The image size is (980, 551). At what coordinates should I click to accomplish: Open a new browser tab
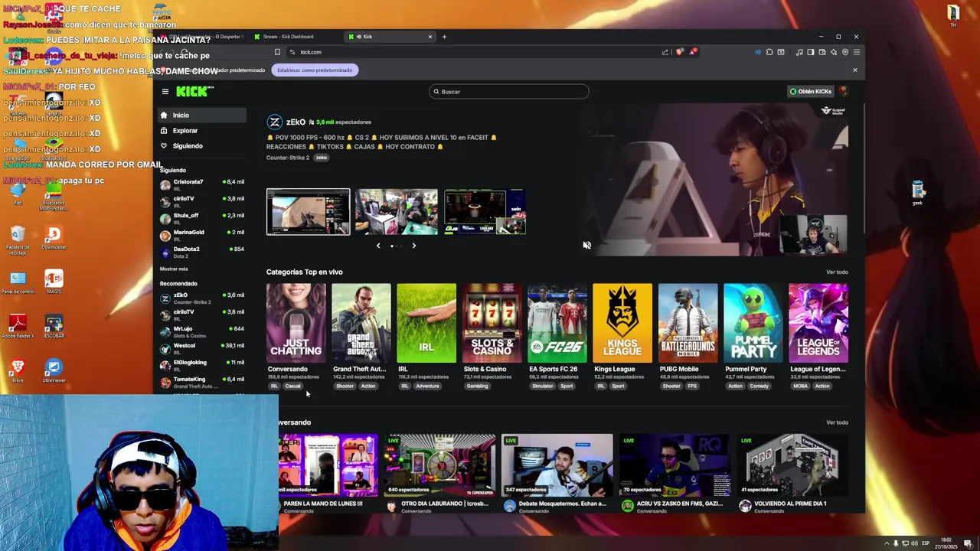point(444,37)
